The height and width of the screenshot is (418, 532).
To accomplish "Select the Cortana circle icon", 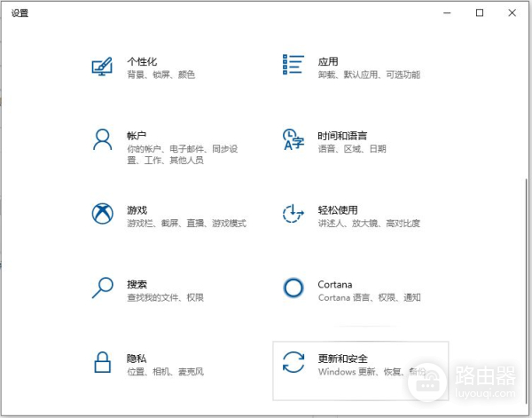I will click(293, 288).
